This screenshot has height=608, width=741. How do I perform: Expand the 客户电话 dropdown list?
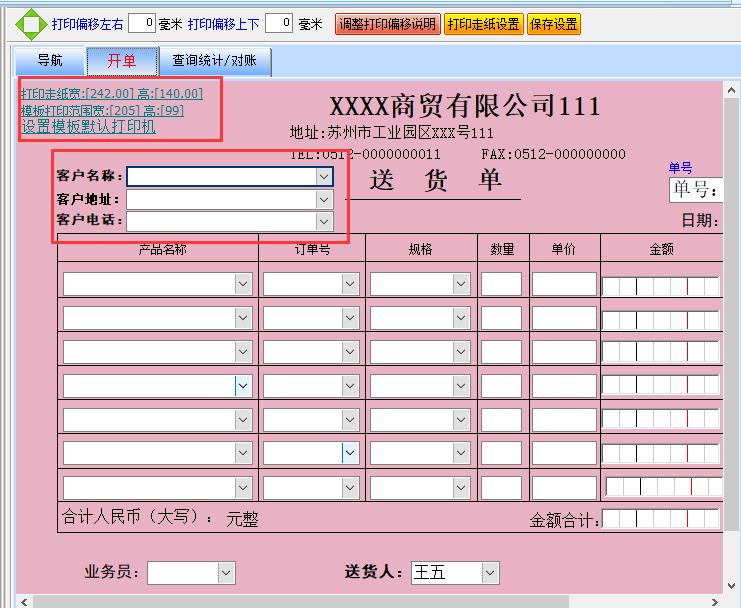(323, 220)
